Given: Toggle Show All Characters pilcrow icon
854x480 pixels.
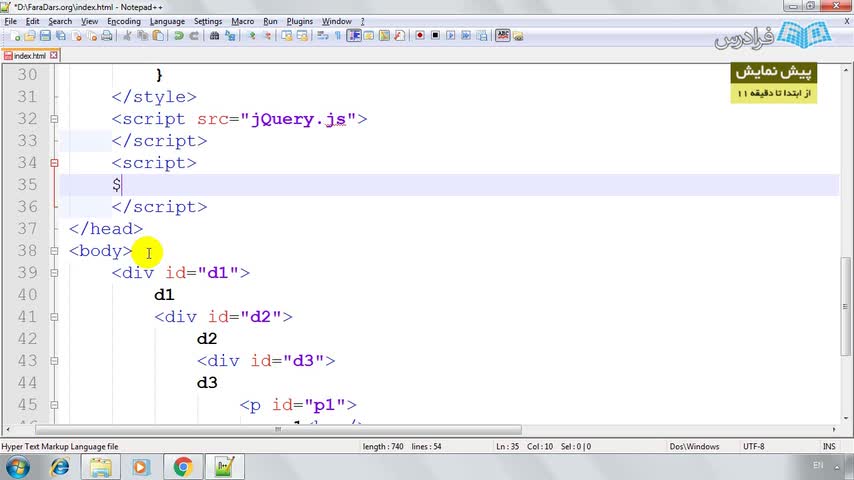Looking at the screenshot, I should [338, 36].
